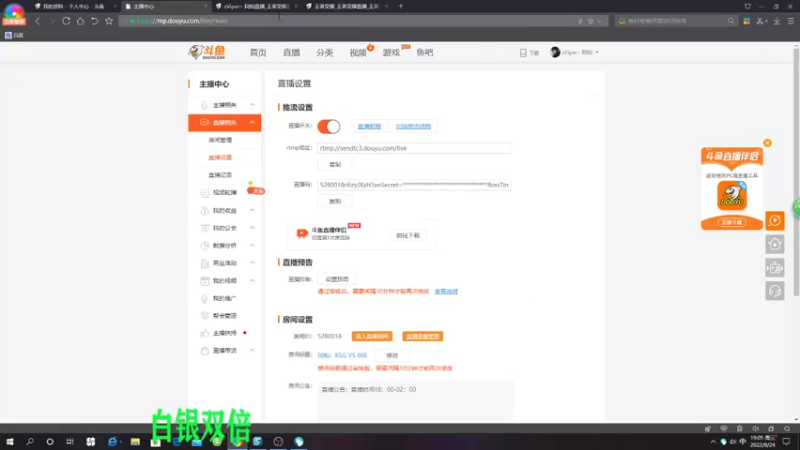Open second blue link beside live switch
The width and height of the screenshot is (800, 450).
point(413,126)
